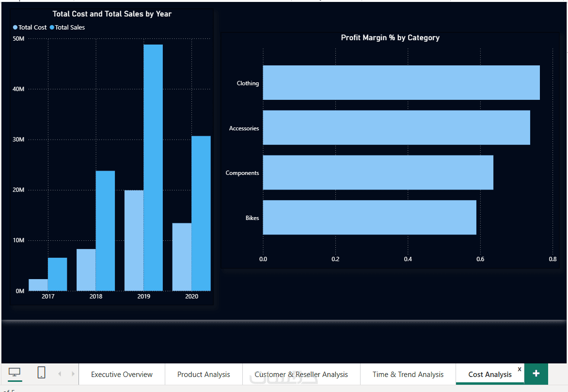Screen dimensions: 568x392
Task: Switch to mobile layout view icon
Action: [41, 373]
